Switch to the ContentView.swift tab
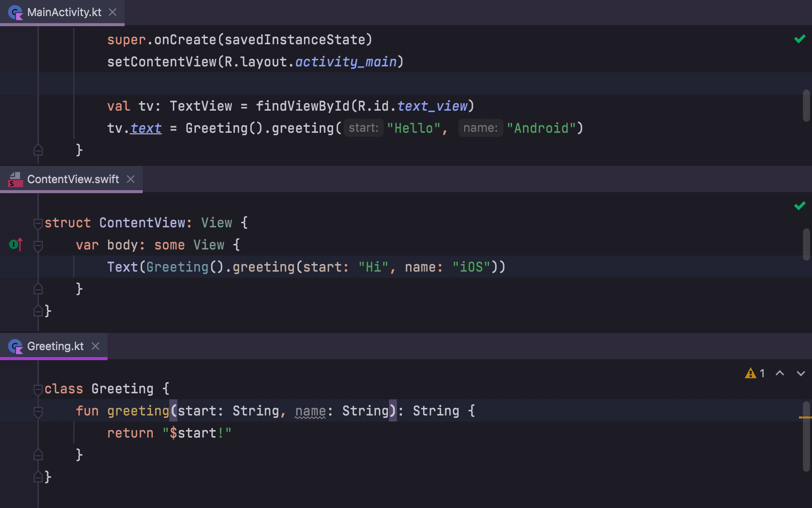This screenshot has height=508, width=812. [x=71, y=179]
